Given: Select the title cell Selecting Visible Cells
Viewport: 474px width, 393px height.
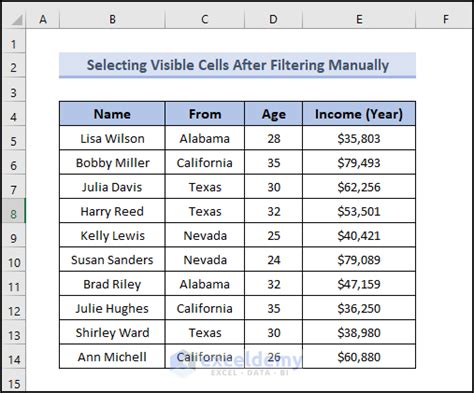Looking at the screenshot, I should (238, 65).
